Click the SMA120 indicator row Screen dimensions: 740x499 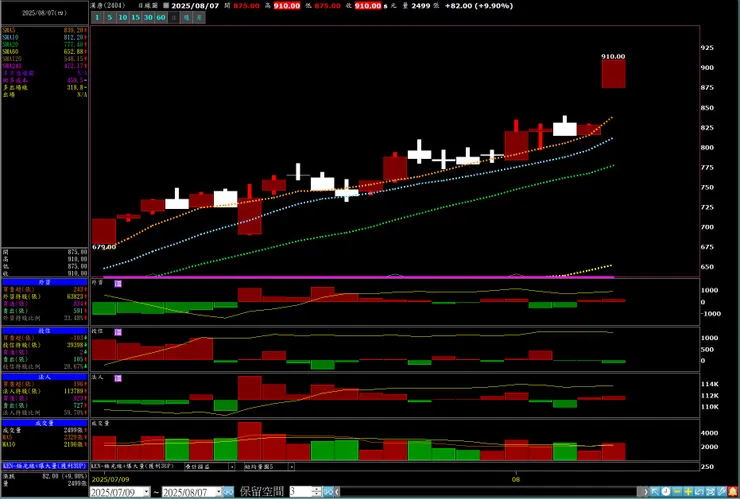(45, 59)
